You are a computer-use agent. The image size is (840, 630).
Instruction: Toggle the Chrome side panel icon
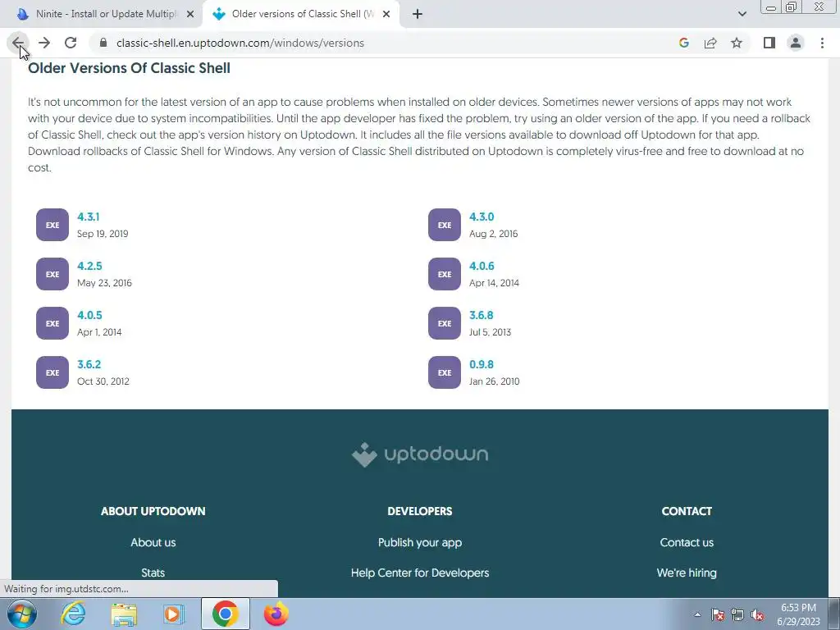769,43
